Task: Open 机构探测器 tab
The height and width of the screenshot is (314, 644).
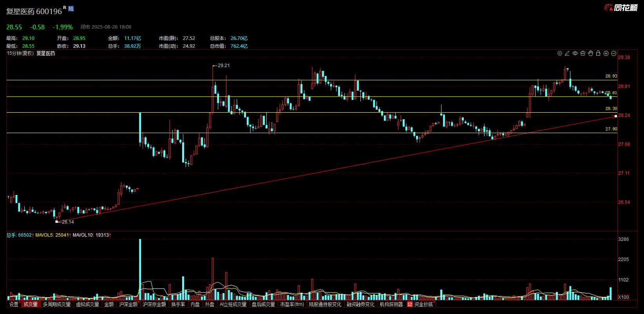Action: [x=391, y=304]
